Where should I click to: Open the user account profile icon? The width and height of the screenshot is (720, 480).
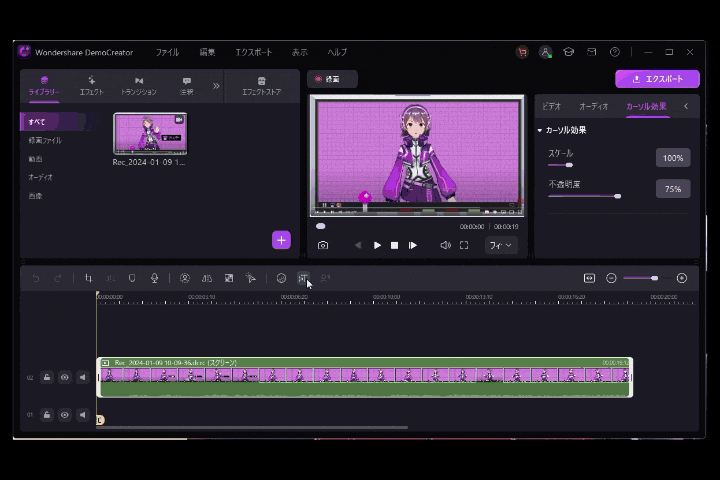[545, 52]
